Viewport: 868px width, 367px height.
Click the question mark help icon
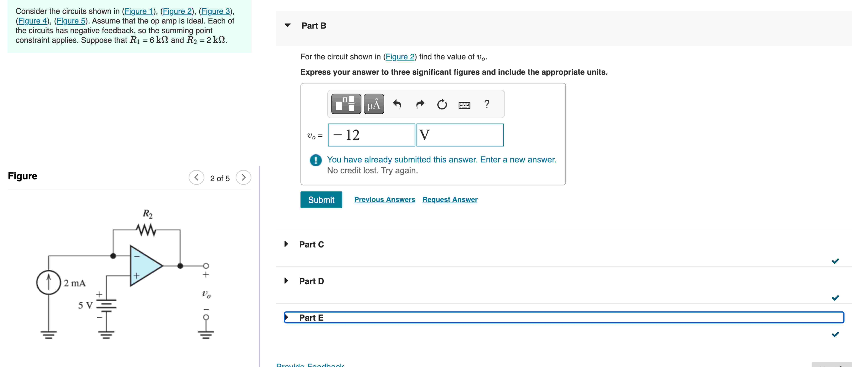487,104
